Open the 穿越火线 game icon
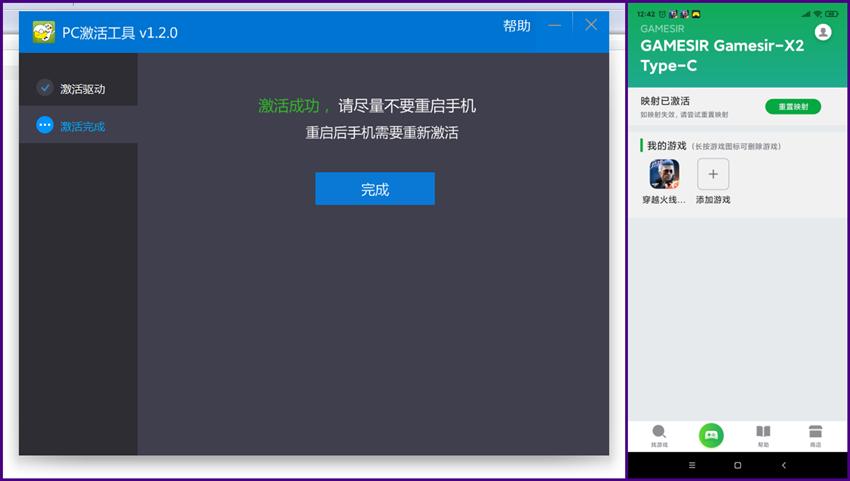Image resolution: width=850 pixels, height=481 pixels. point(664,175)
